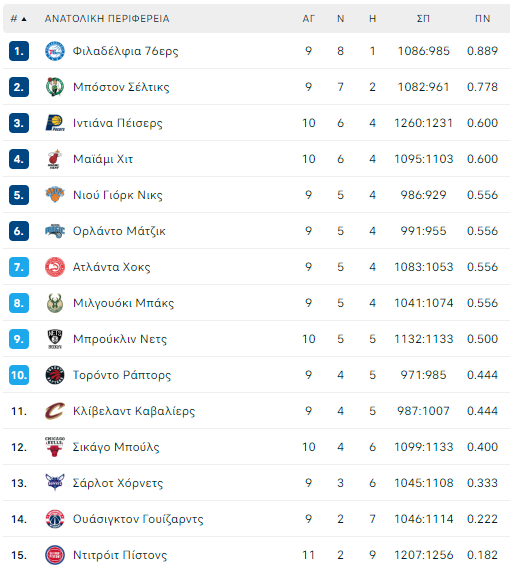The width and height of the screenshot is (510, 571).
Task: Select the Milwaukee Bucks deer logo
Action: [x=55, y=303]
